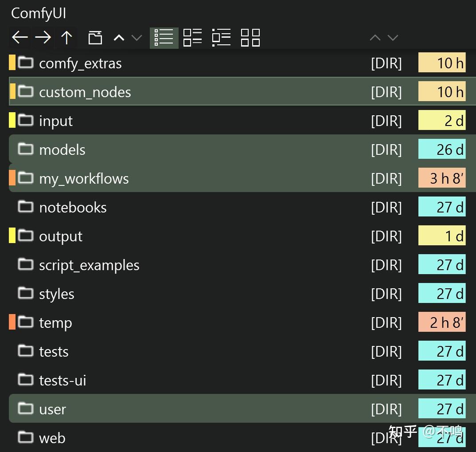
Task: Click the folder icon next to temp
Action: click(x=26, y=322)
